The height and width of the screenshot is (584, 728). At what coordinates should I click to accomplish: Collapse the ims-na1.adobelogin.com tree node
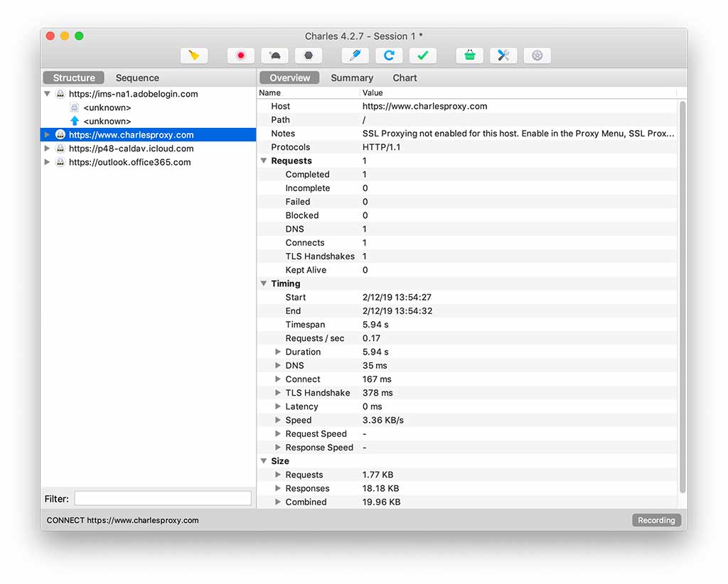[x=48, y=94]
